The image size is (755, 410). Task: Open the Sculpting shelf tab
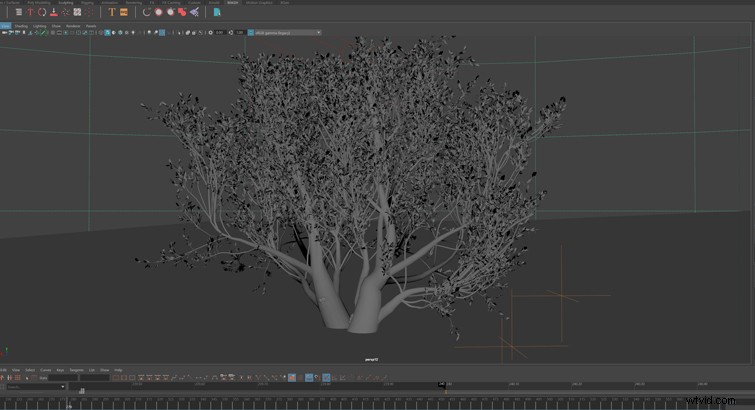65,2
